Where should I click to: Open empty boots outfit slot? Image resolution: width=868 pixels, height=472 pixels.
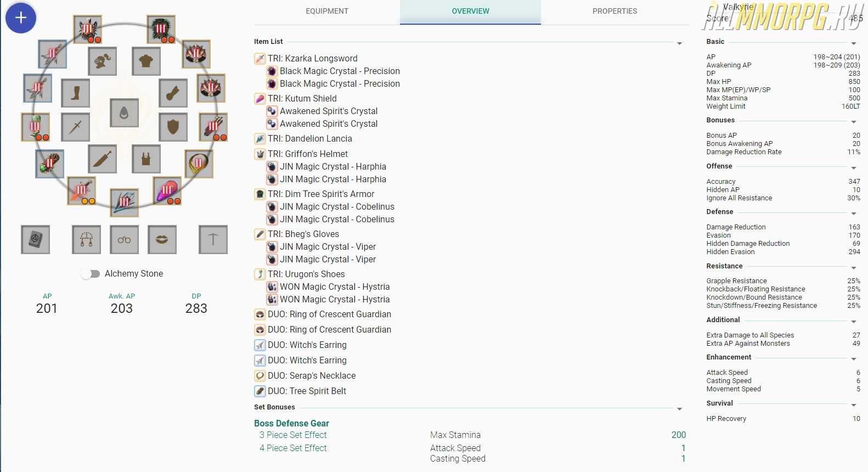pos(76,93)
